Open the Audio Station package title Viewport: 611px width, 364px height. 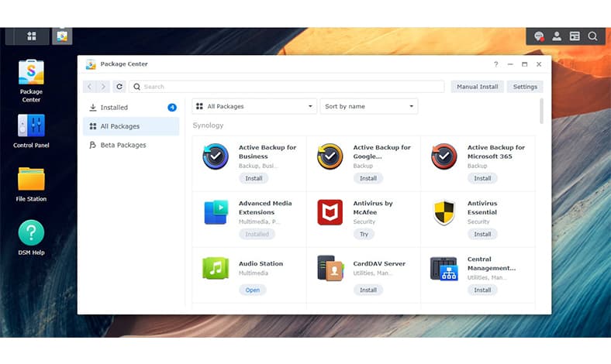(261, 263)
